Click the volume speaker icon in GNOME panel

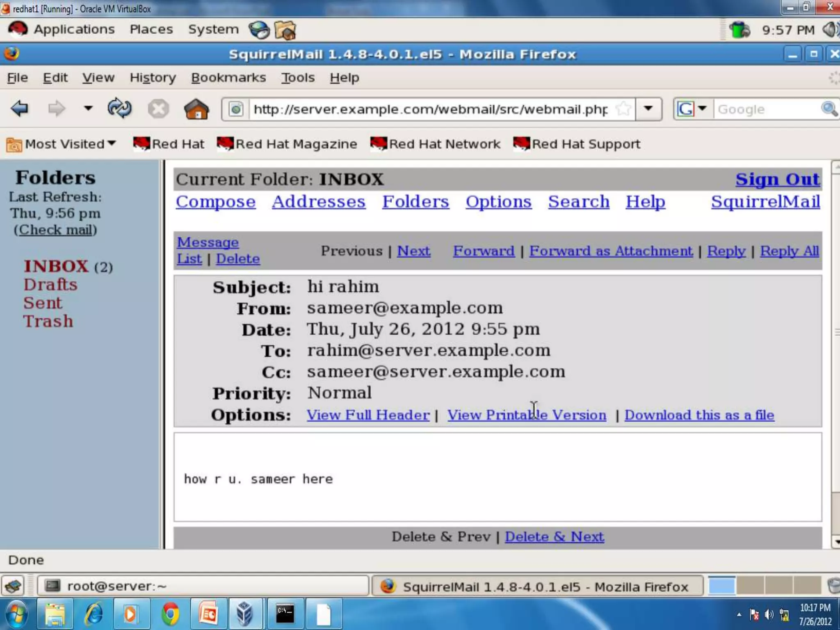tap(830, 30)
